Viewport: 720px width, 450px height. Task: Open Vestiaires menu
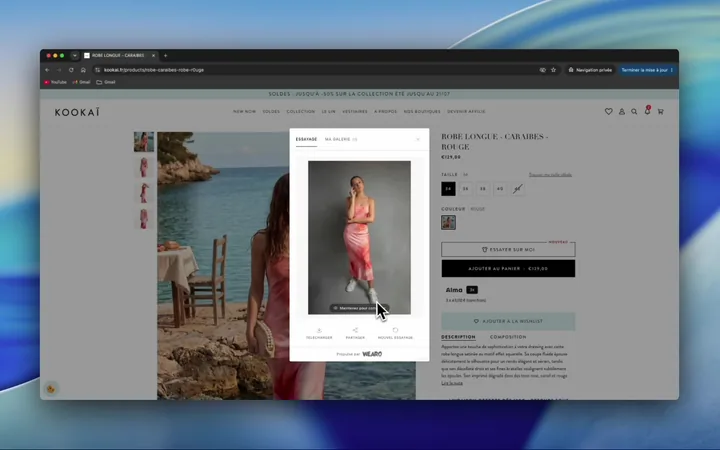[354, 112]
